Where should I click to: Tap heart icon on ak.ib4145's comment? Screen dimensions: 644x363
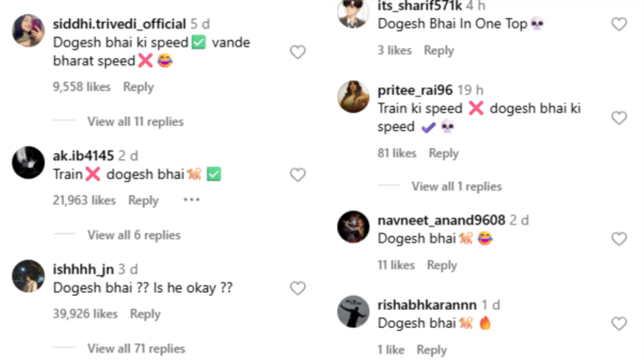[x=297, y=174]
